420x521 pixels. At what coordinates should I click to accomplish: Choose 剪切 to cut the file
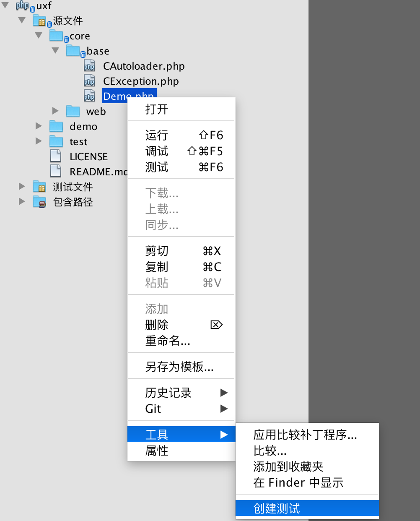(181, 251)
